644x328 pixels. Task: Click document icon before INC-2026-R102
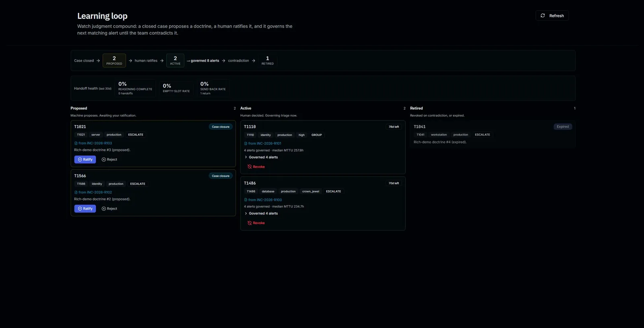(76, 192)
